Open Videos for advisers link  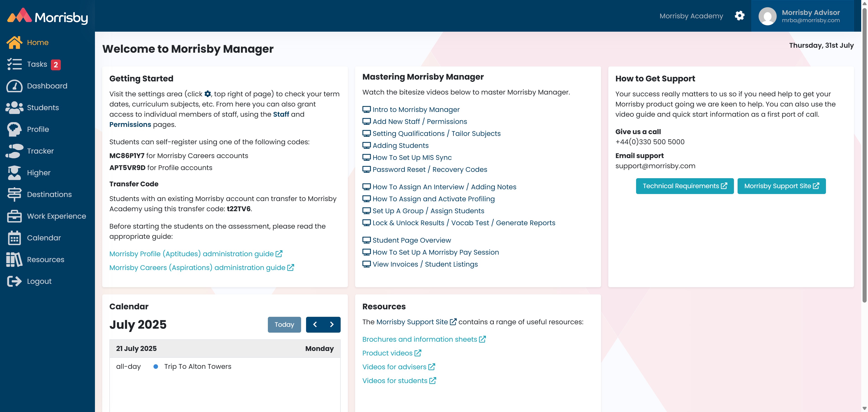398,367
